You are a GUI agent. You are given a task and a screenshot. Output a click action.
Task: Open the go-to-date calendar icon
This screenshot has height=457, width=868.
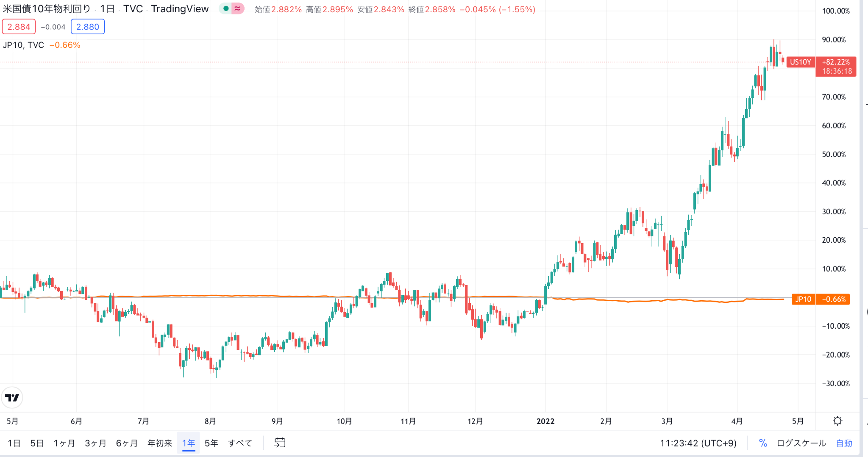click(x=280, y=443)
